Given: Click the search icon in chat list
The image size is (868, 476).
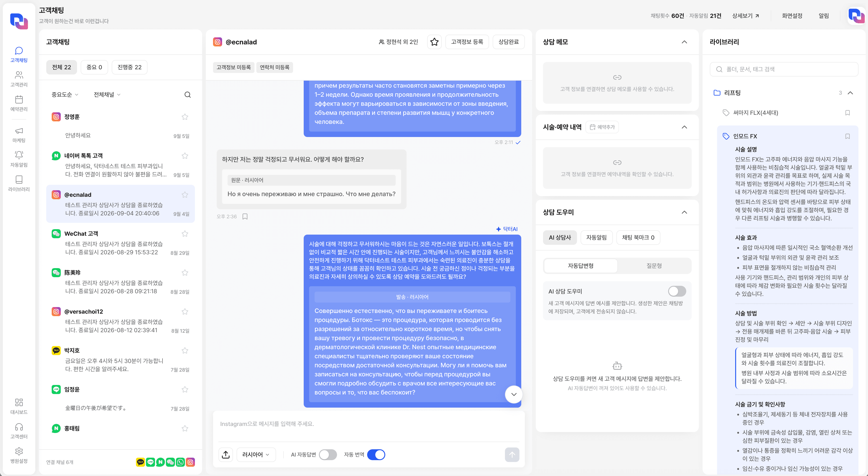Looking at the screenshot, I should [188, 95].
